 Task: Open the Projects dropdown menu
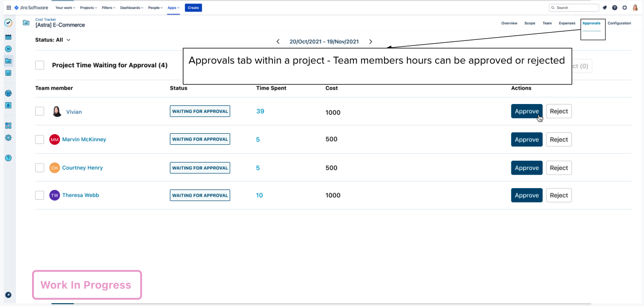88,8
